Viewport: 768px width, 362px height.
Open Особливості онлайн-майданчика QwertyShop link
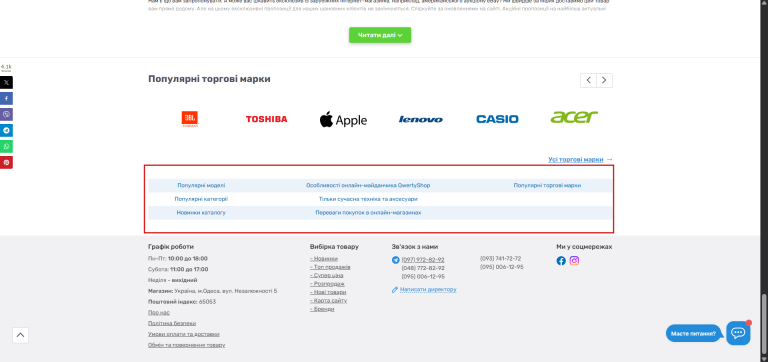[x=368, y=186]
